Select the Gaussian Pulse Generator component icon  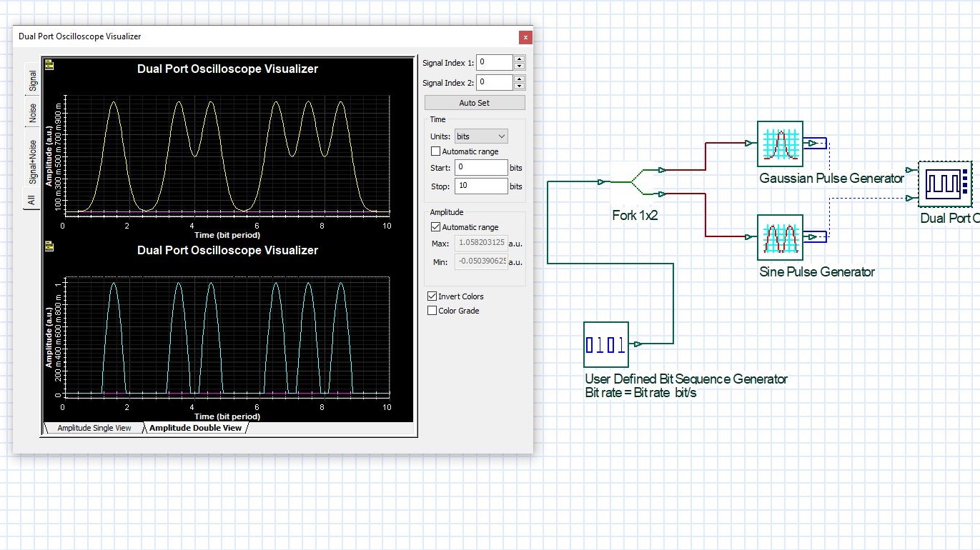click(780, 143)
